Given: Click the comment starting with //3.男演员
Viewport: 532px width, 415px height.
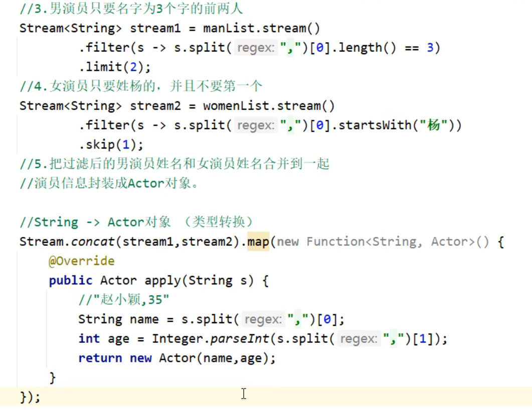Looking at the screenshot, I should 131,9.
